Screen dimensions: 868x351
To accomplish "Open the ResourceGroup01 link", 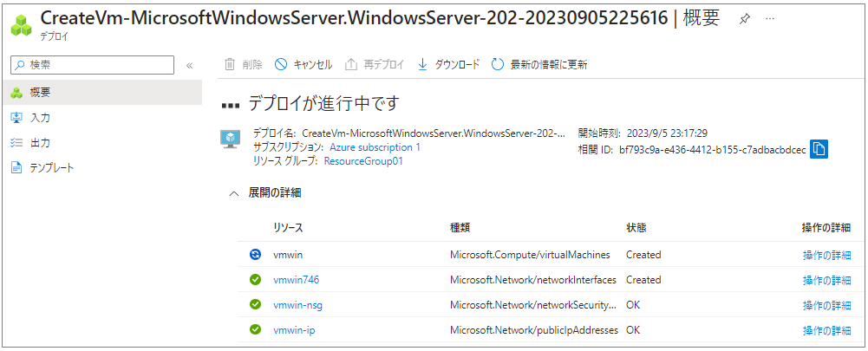I will click(x=363, y=161).
